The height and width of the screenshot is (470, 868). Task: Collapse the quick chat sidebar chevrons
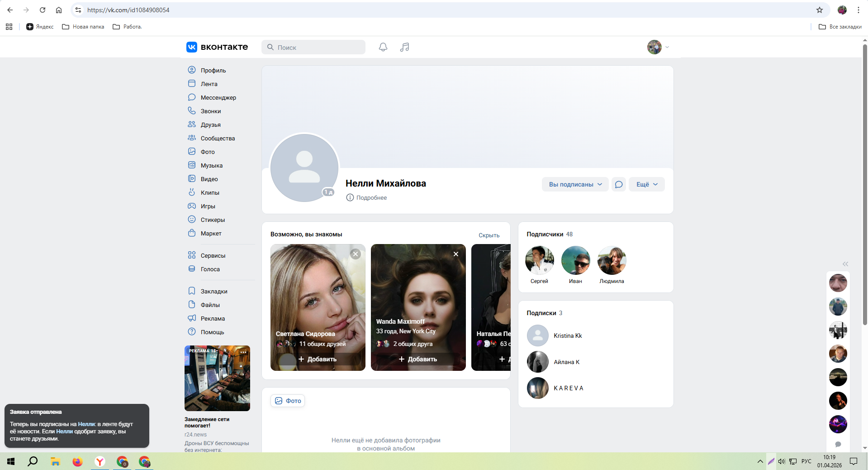845,264
